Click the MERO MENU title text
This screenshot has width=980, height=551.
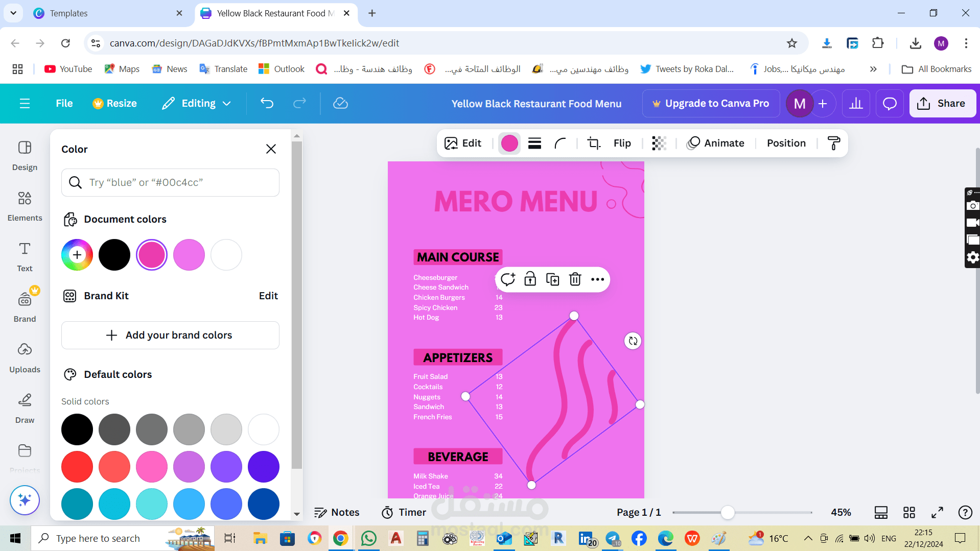pos(516,201)
